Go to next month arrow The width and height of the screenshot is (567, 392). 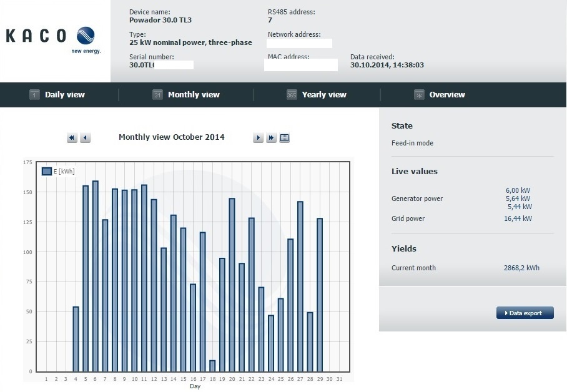pos(258,138)
